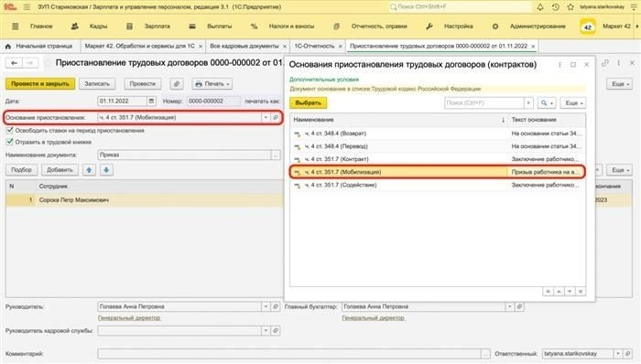Expand Ответственный dropdown arrow
The image size is (641, 364).
point(618,353)
